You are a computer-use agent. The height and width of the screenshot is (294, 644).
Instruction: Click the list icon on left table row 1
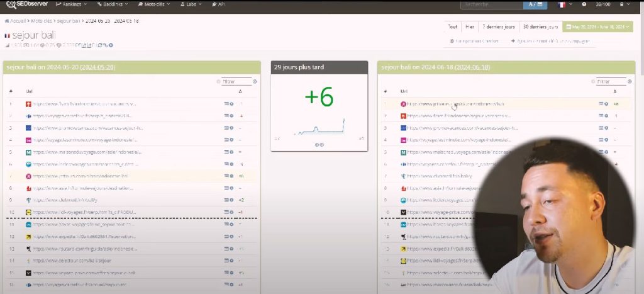pos(226,103)
